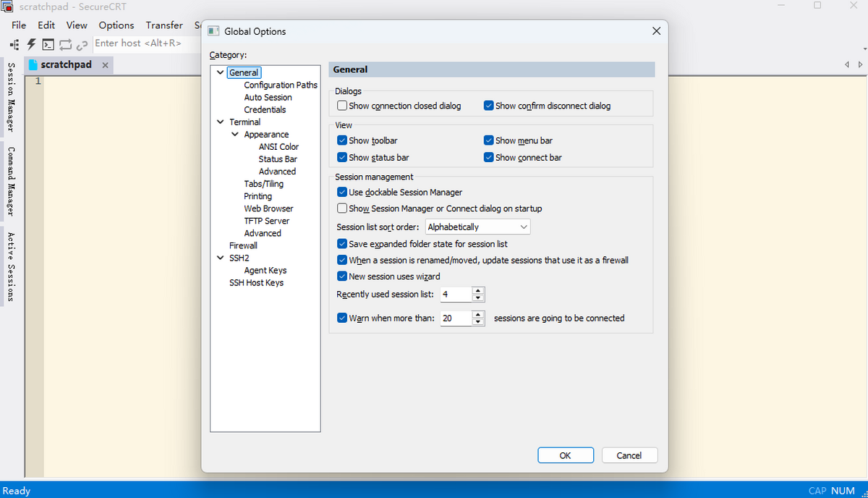Open Session Manager toolbar icon

coord(14,44)
